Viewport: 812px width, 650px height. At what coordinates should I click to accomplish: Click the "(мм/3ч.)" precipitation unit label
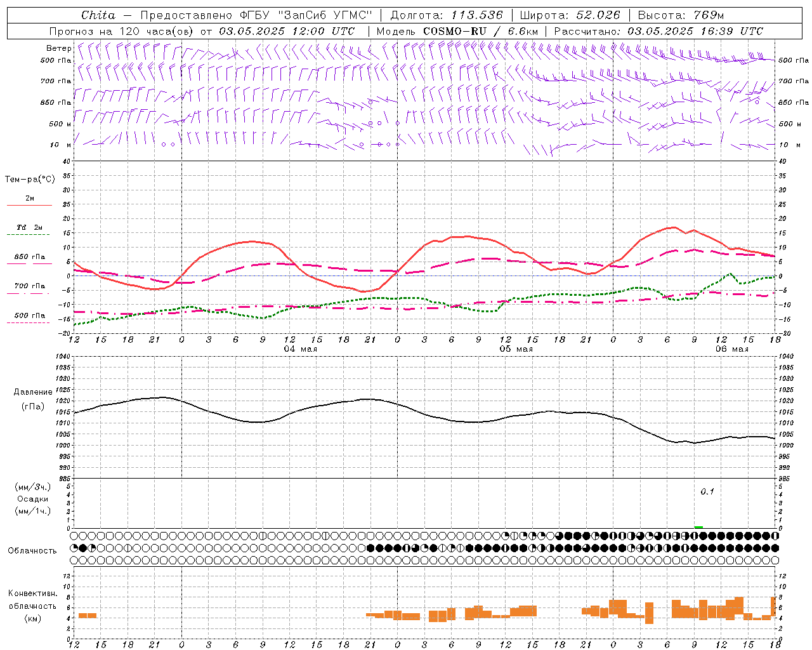(33, 487)
